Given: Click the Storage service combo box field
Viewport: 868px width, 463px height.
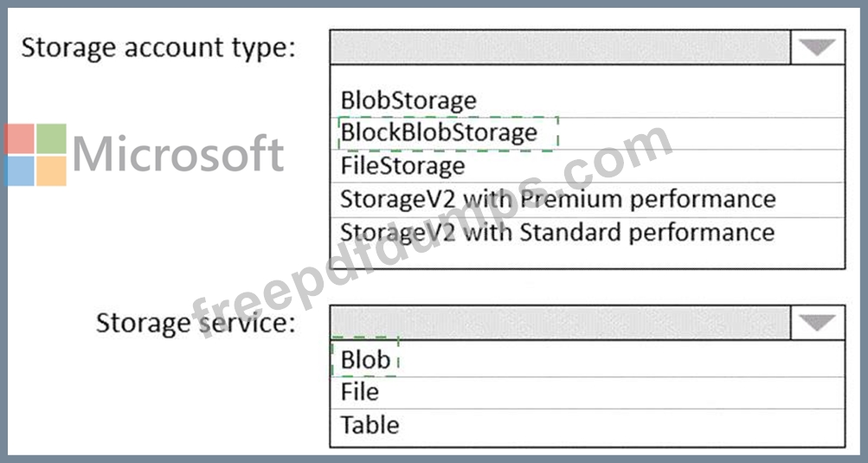Looking at the screenshot, I should pos(560,323).
